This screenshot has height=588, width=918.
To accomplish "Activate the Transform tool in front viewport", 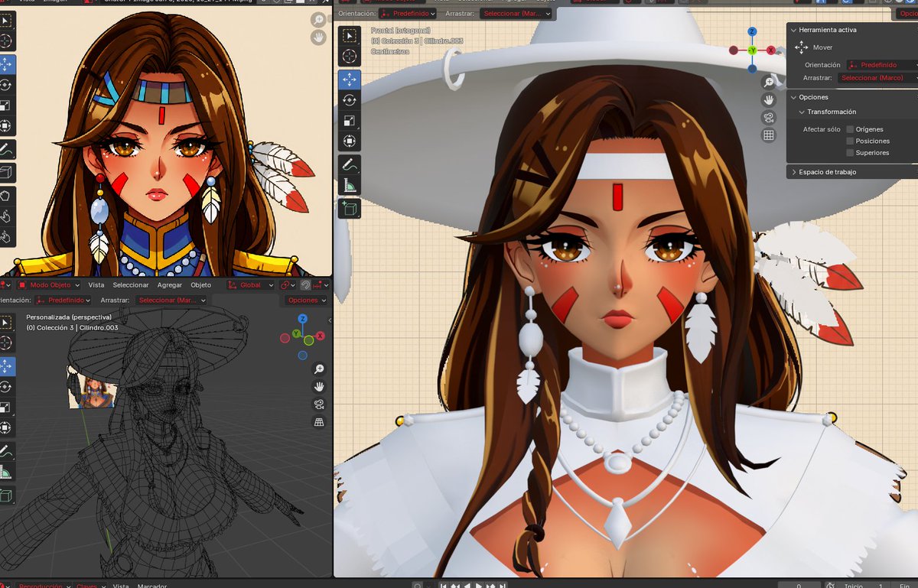I will [x=350, y=141].
